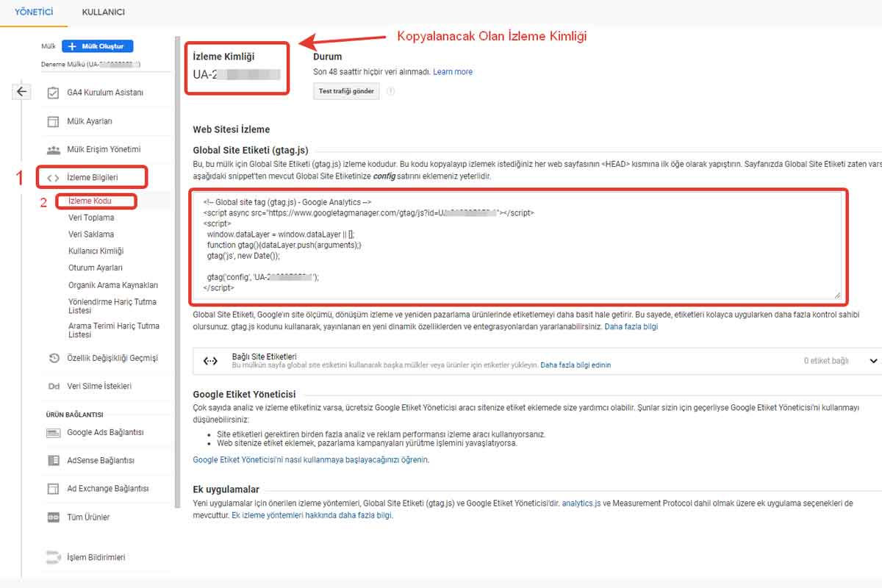Click the İzleme Bilgileri code brackets icon
The width and height of the screenshot is (882, 588).
click(x=53, y=177)
